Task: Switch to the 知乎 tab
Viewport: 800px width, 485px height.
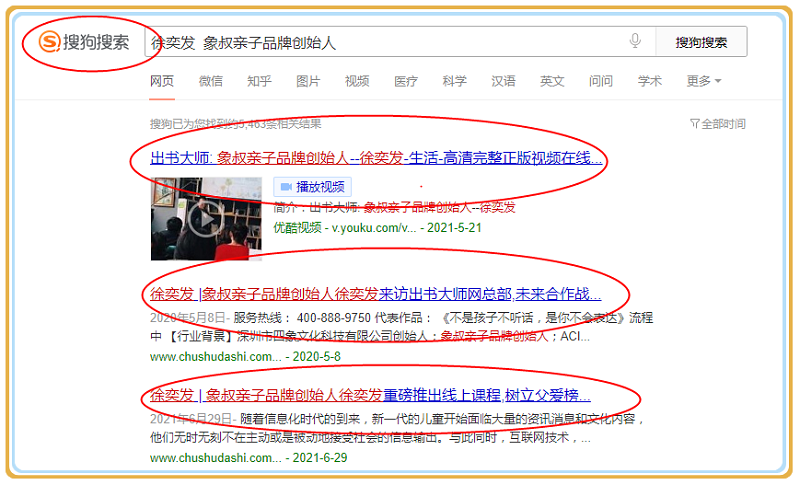Action: (259, 81)
